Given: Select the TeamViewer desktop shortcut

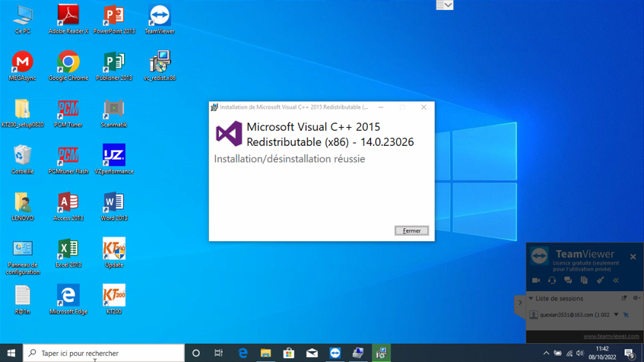Looking at the screenshot, I should coord(160,19).
